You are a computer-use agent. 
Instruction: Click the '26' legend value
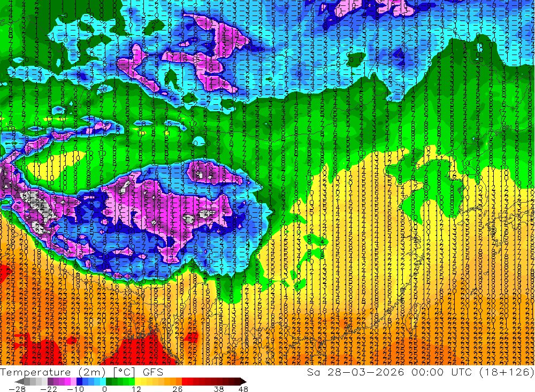point(178,389)
